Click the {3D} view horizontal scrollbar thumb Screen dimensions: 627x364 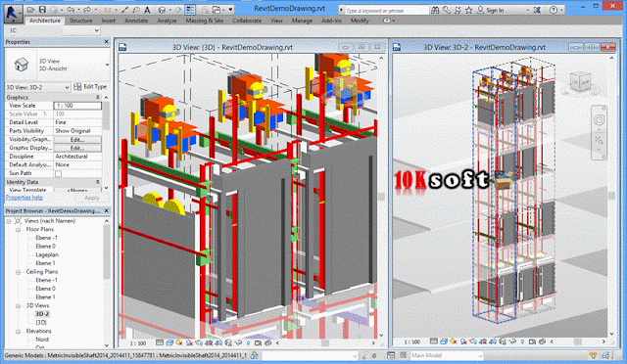click(x=326, y=342)
